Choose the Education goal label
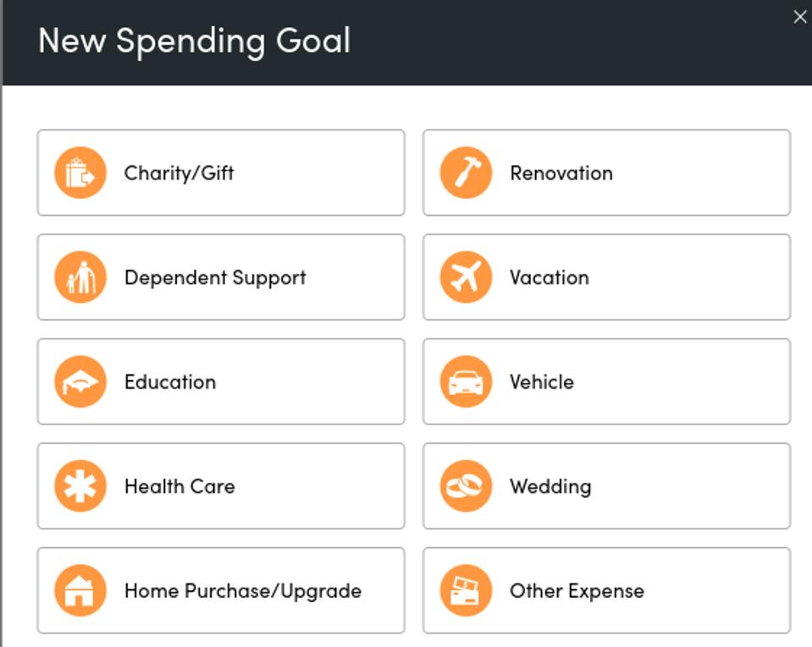812x647 pixels. coord(170,382)
